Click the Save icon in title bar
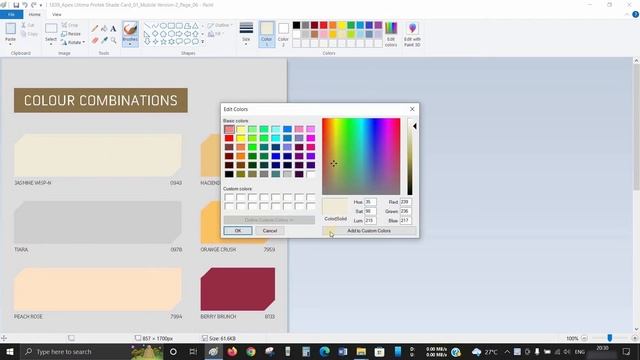 [x=16, y=5]
